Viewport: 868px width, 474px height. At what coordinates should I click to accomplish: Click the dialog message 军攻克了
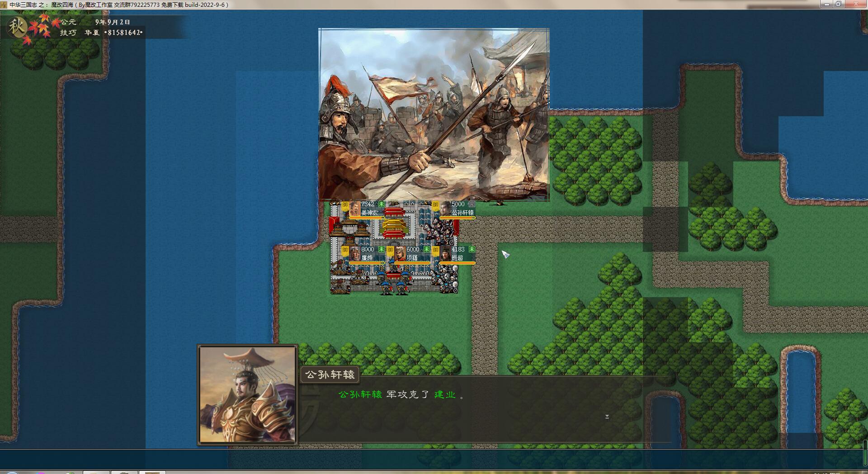(x=408, y=394)
